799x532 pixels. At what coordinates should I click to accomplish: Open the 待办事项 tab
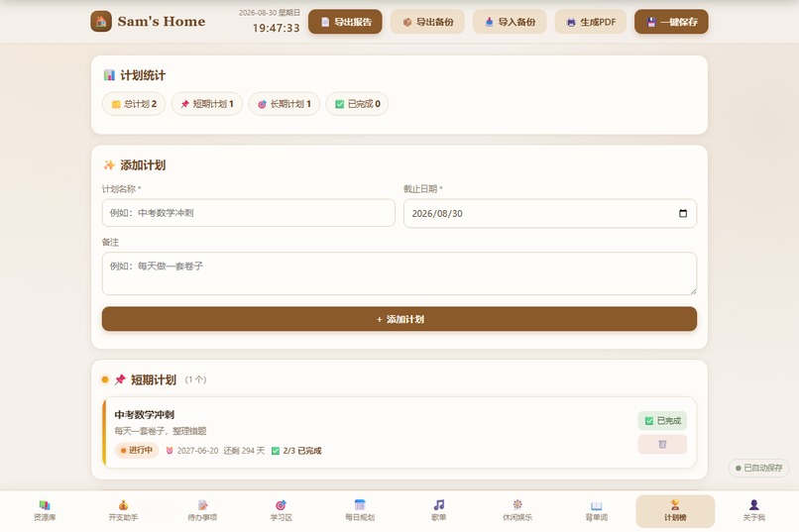pos(202,510)
